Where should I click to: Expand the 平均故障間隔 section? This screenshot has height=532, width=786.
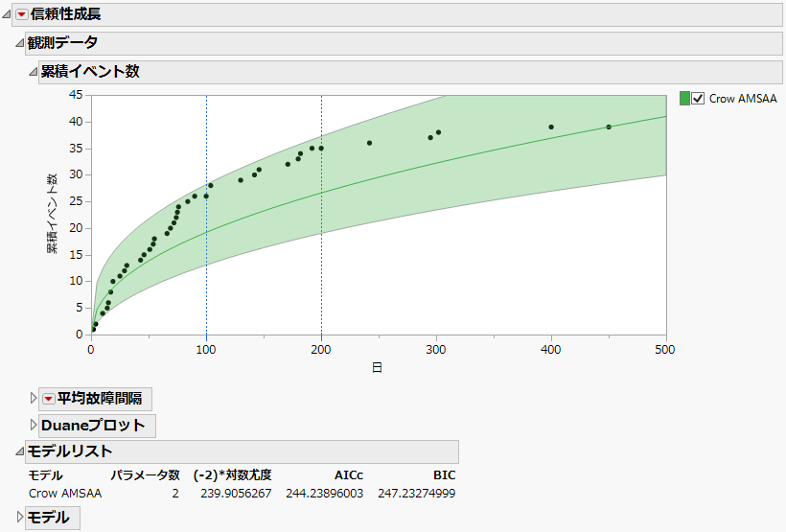click(x=34, y=399)
